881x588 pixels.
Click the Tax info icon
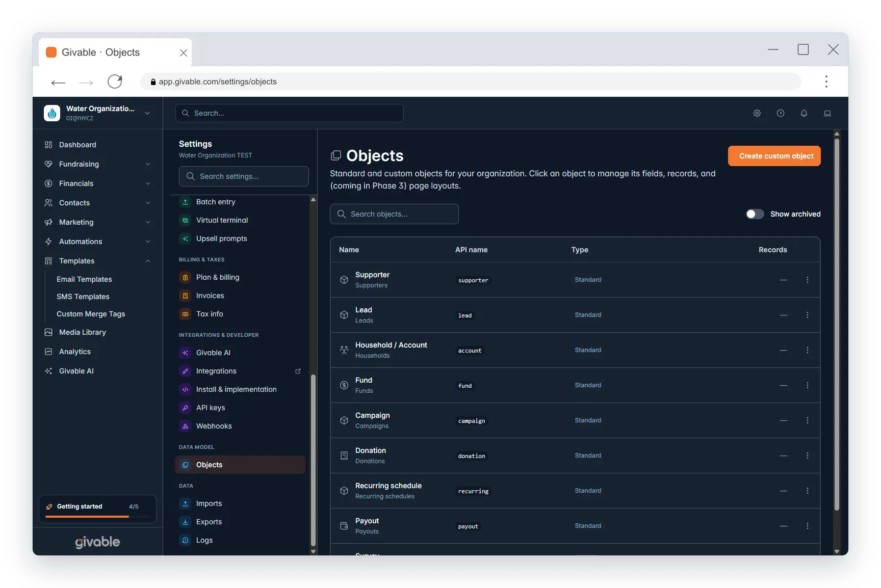186,314
